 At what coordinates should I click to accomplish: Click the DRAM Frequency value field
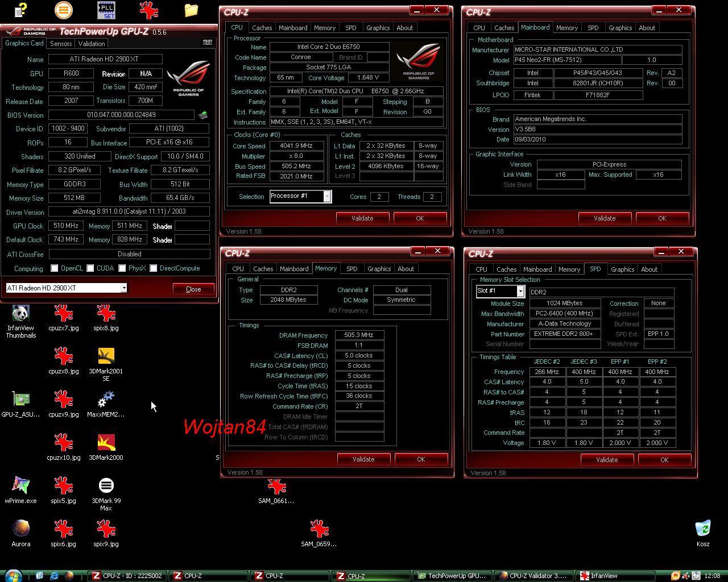click(359, 335)
